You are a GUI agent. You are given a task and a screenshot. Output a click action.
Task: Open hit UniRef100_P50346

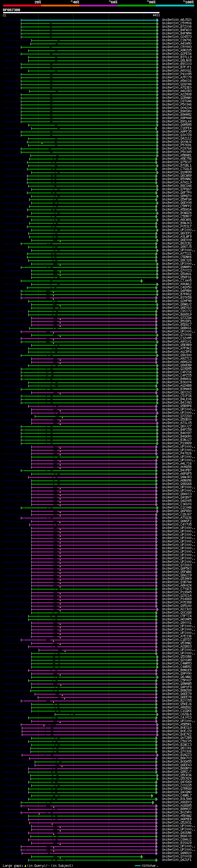click(177, 104)
